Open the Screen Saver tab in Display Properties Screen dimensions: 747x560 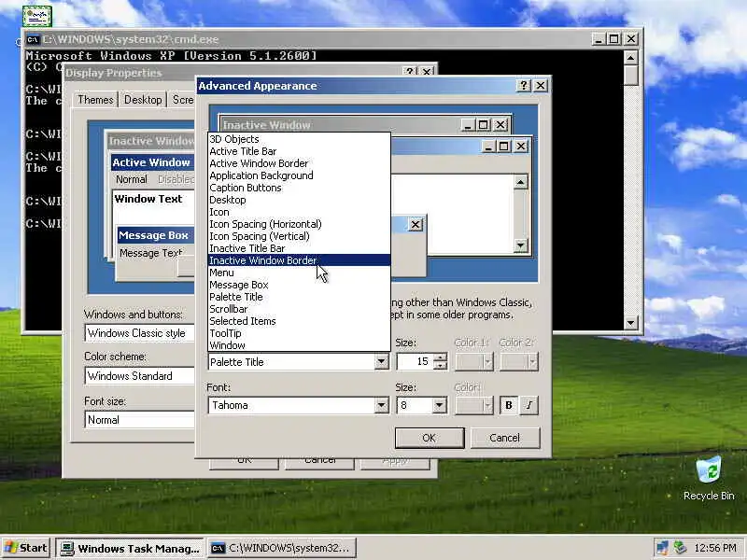(182, 100)
